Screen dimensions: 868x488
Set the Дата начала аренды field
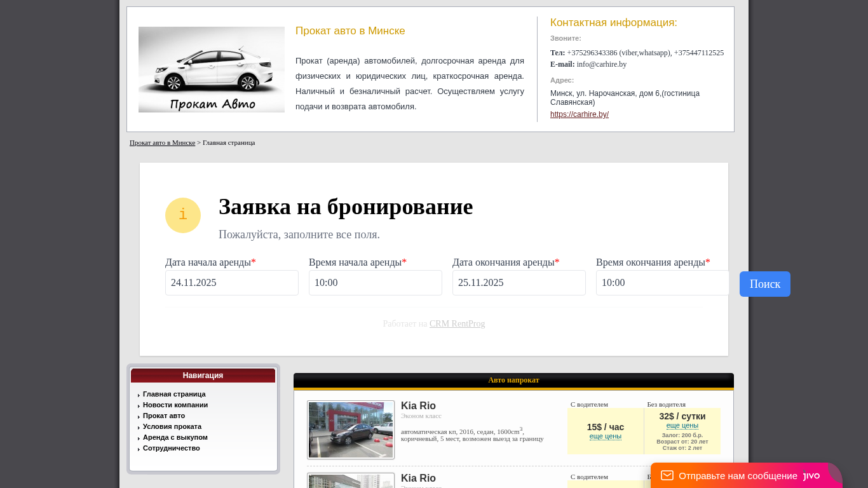point(232,283)
